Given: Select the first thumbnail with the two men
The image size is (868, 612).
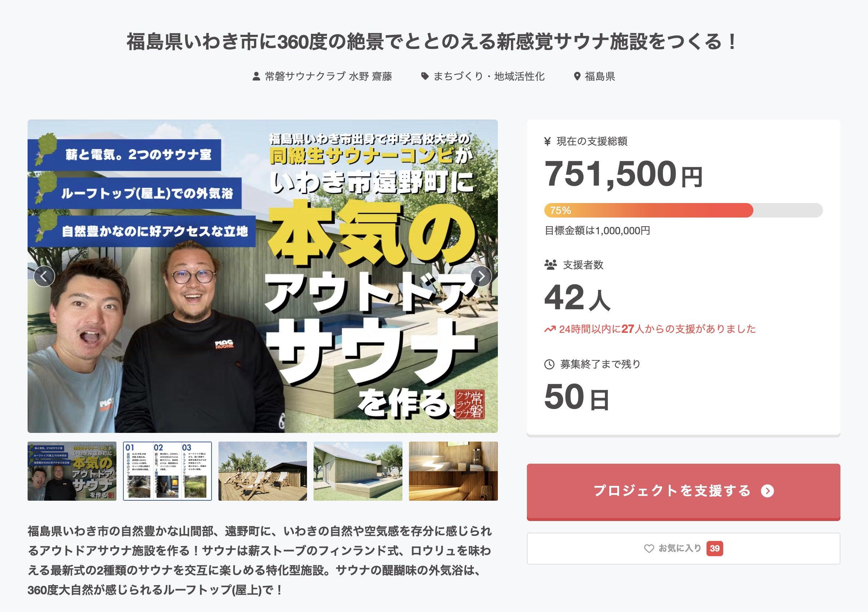Looking at the screenshot, I should (72, 471).
